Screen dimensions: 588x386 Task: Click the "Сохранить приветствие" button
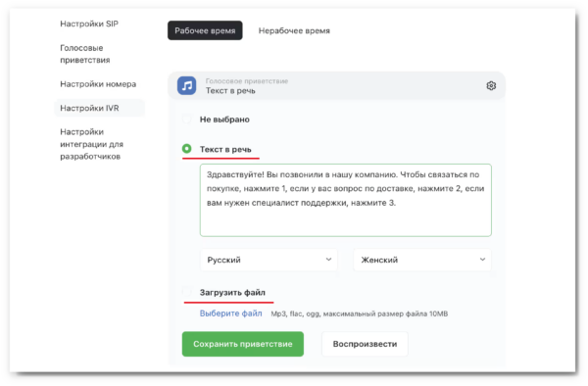click(243, 344)
